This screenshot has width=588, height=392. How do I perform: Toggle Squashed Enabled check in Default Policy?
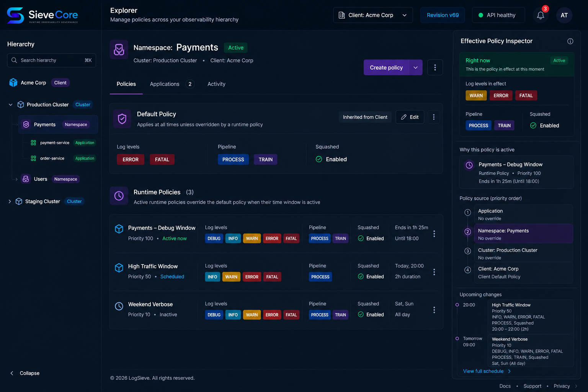(319, 159)
